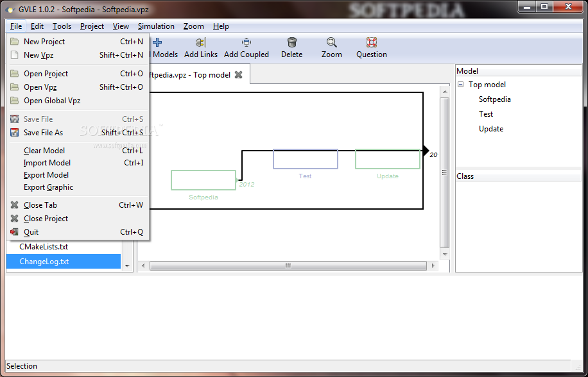Choose the New Project menu entry

pyautogui.click(x=78, y=42)
